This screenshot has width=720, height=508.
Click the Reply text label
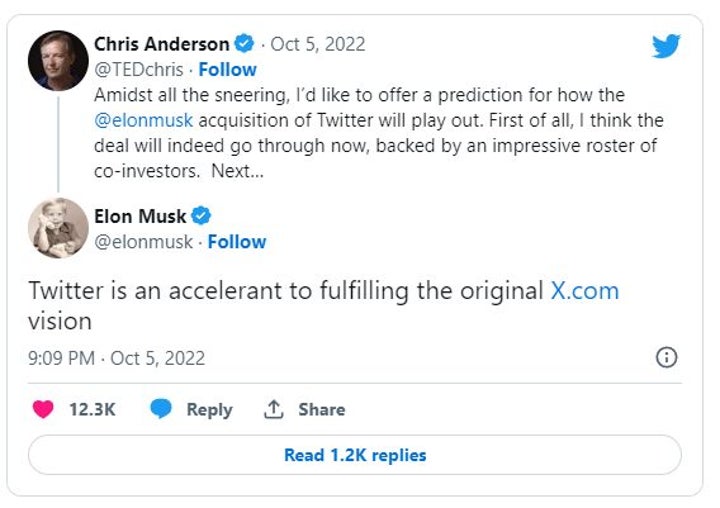[209, 409]
